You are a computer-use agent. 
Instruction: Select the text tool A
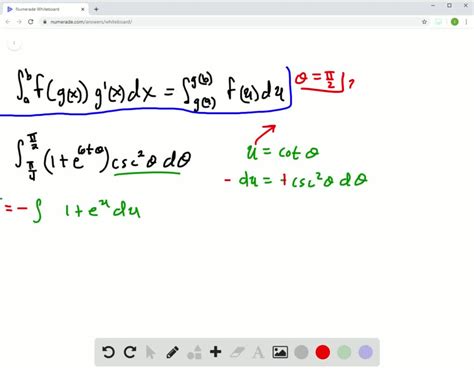tap(258, 352)
